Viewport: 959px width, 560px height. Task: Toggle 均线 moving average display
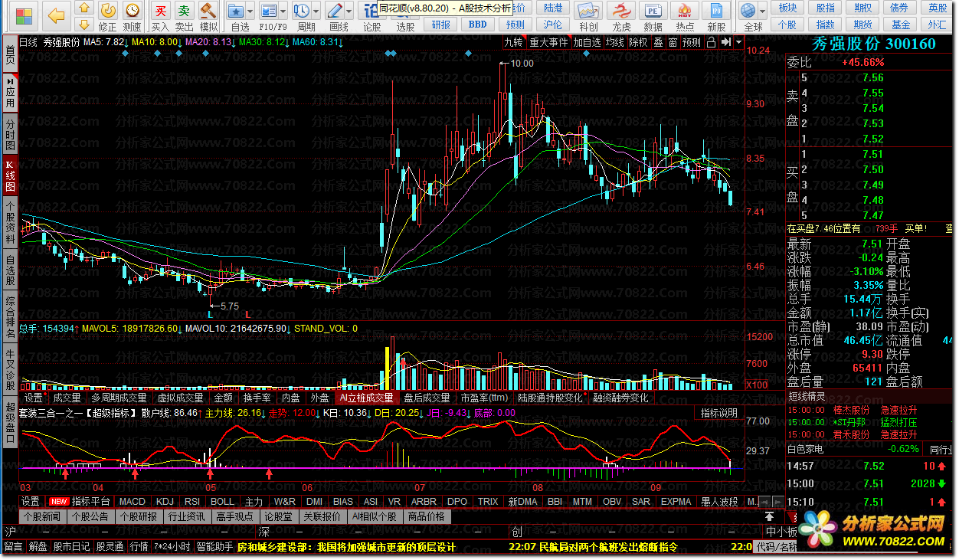coord(614,42)
